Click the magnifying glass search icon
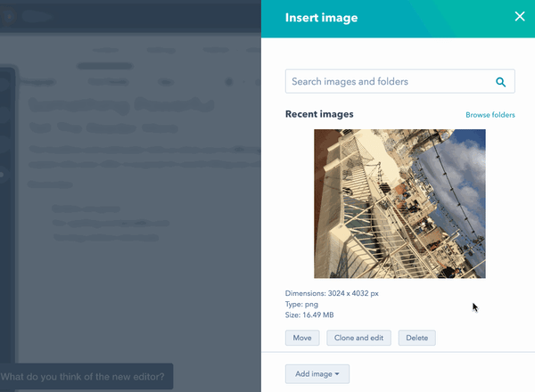 (501, 82)
